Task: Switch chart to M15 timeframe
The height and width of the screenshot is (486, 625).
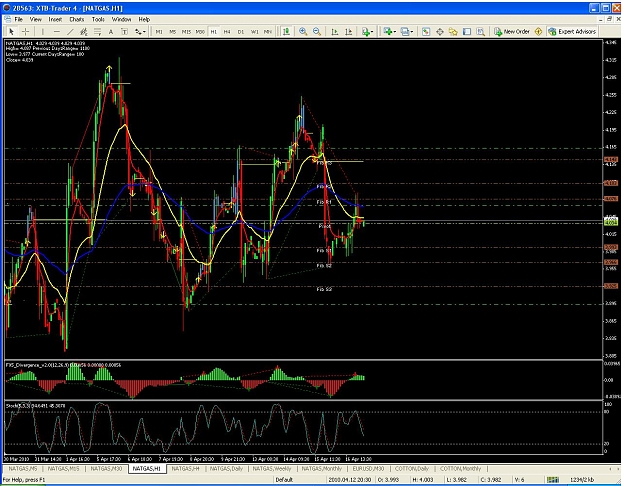Action: point(186,31)
